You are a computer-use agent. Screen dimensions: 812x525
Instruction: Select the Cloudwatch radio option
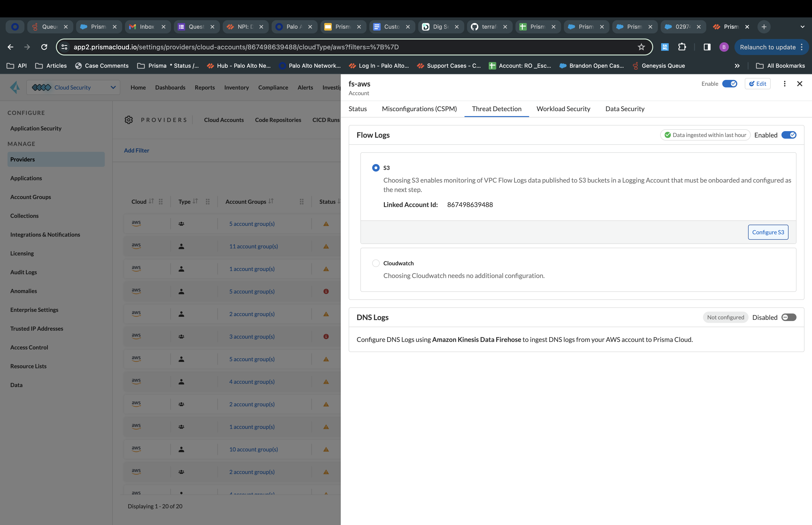pyautogui.click(x=375, y=263)
